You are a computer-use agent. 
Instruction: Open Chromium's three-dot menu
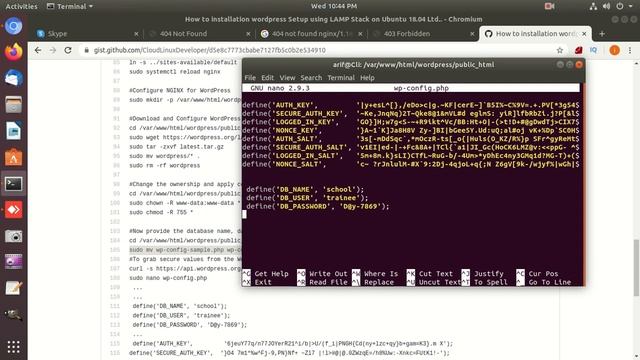pos(630,50)
